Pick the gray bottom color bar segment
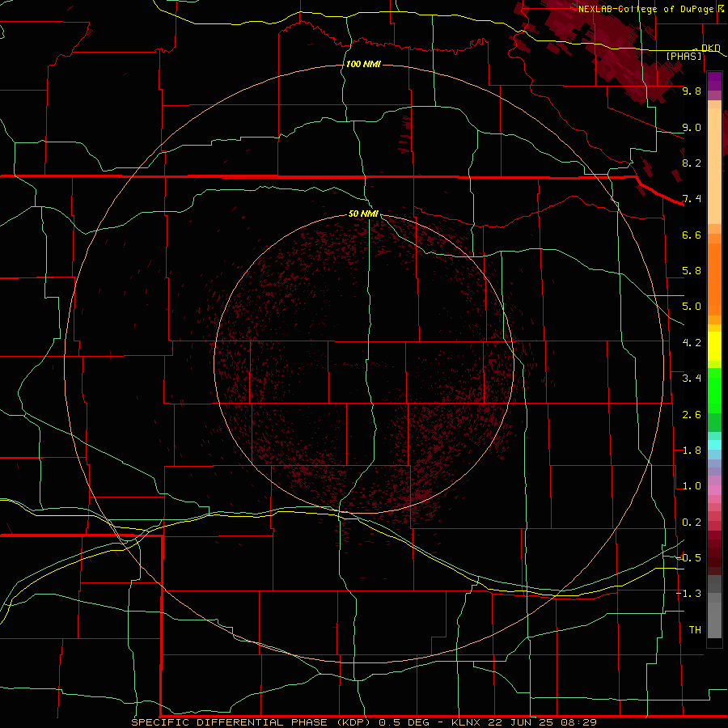Screen dimensions: 728x728 coord(714,620)
